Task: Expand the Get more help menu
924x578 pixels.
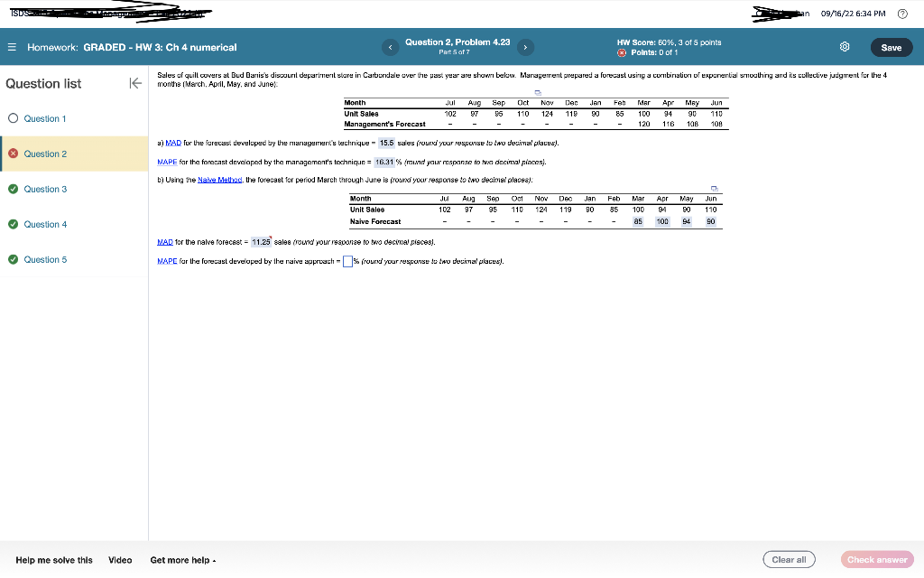Action: (182, 560)
